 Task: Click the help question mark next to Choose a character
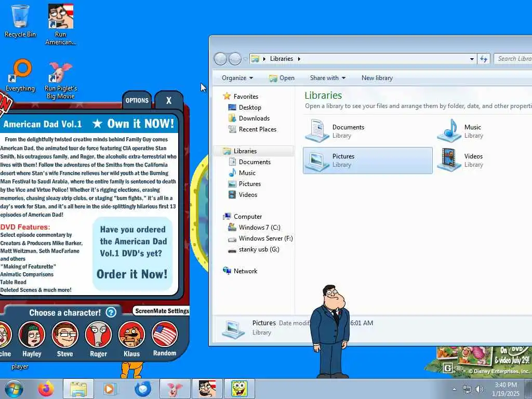(x=111, y=312)
